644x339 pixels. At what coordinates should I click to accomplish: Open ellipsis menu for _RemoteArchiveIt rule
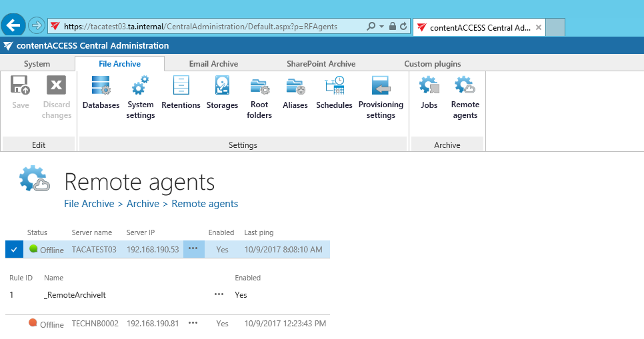tap(219, 294)
